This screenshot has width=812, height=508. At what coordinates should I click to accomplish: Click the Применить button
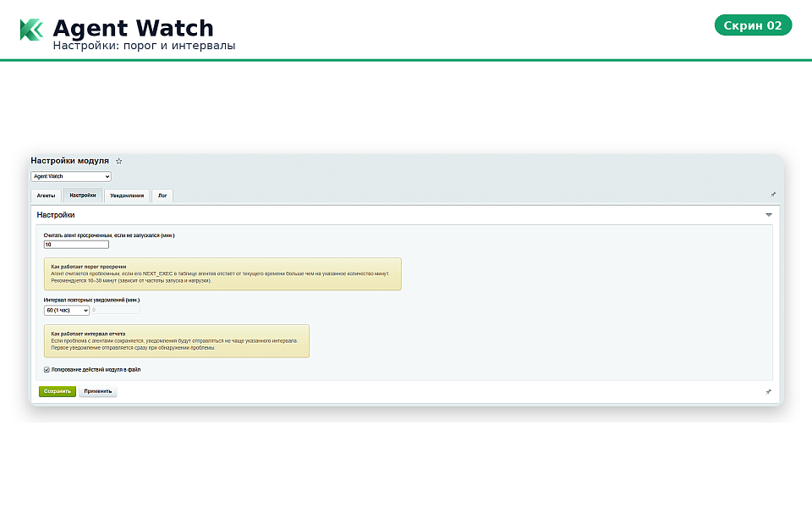[x=98, y=391]
